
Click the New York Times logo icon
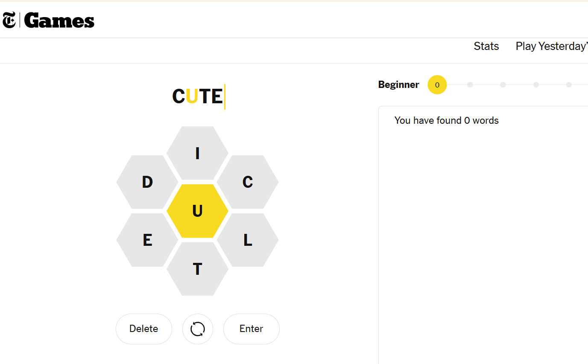pos(9,20)
